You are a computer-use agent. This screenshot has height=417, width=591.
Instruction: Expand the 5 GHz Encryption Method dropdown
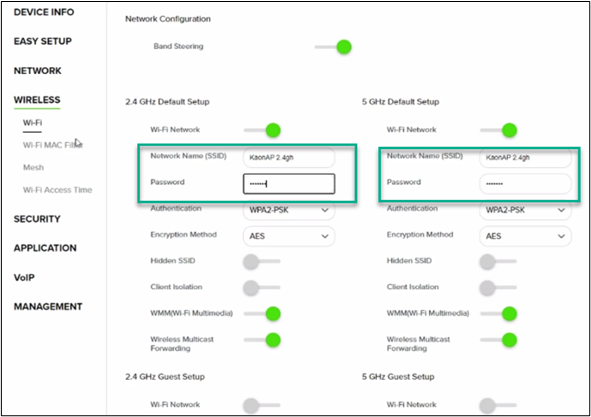click(x=525, y=236)
